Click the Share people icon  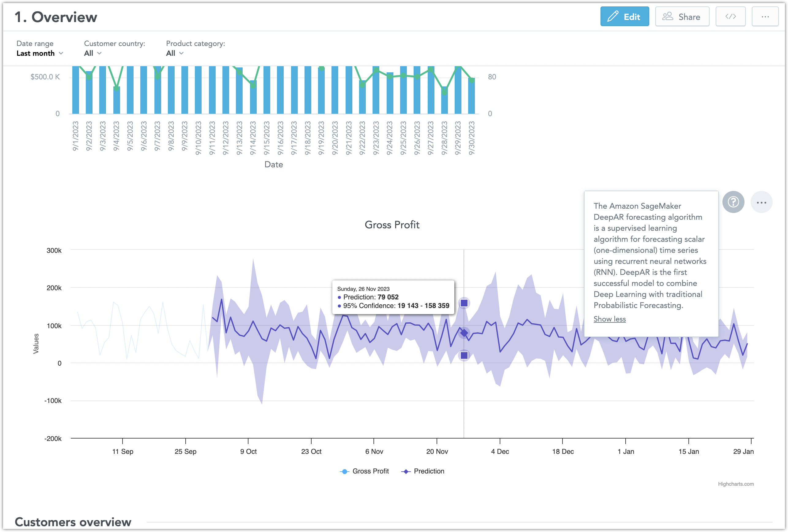(668, 16)
